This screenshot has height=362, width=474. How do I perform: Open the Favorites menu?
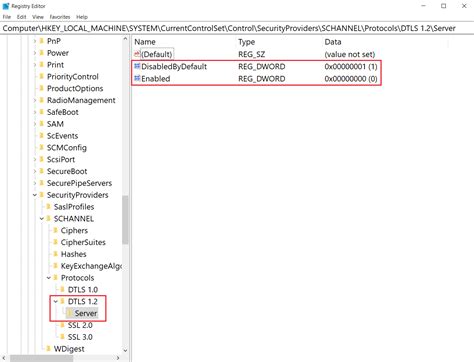click(x=60, y=17)
